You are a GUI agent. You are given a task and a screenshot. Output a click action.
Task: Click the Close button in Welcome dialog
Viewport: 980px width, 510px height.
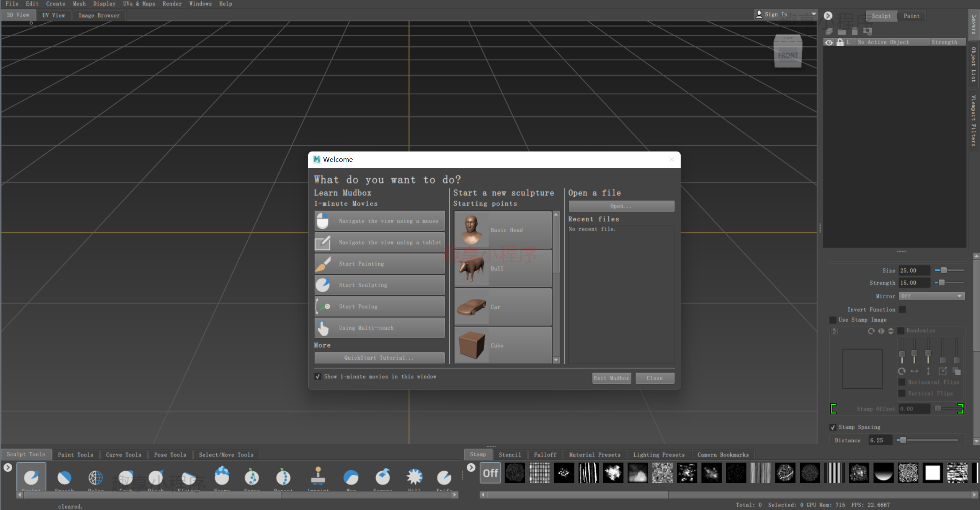pos(655,378)
